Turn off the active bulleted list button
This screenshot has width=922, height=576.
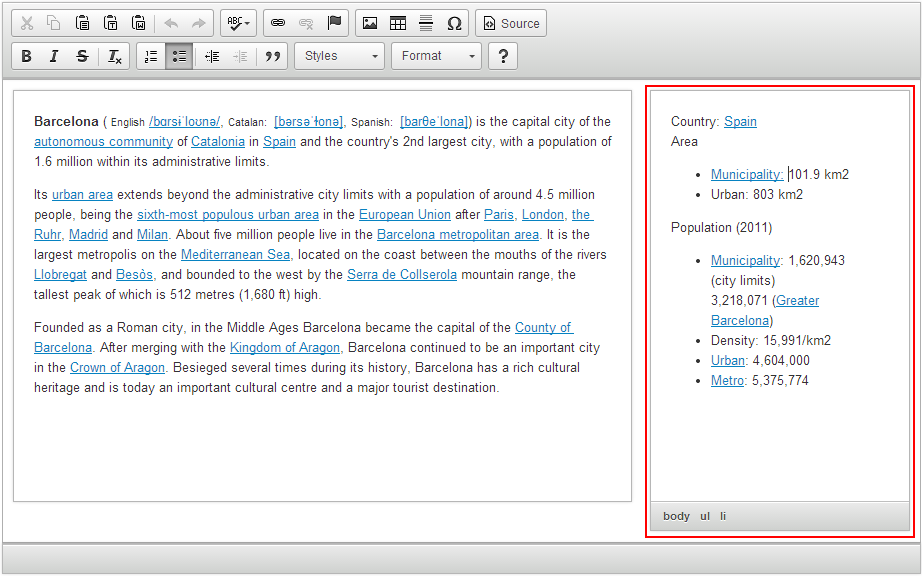179,56
